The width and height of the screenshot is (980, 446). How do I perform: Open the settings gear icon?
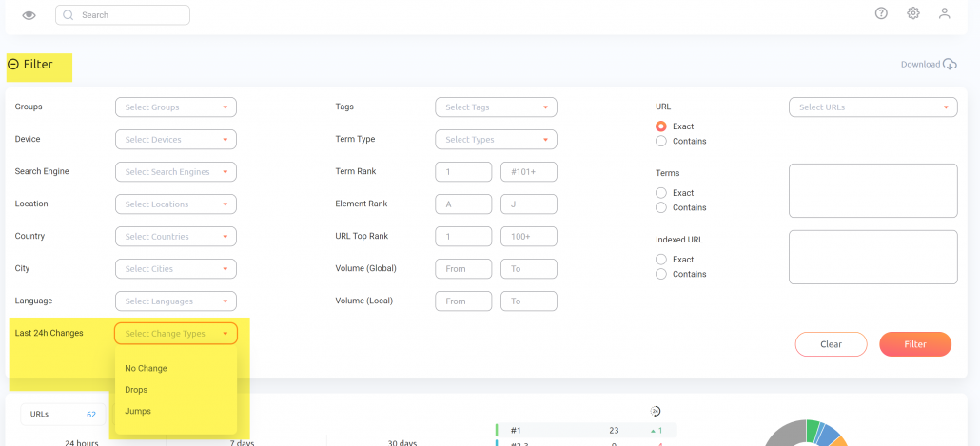click(x=913, y=13)
